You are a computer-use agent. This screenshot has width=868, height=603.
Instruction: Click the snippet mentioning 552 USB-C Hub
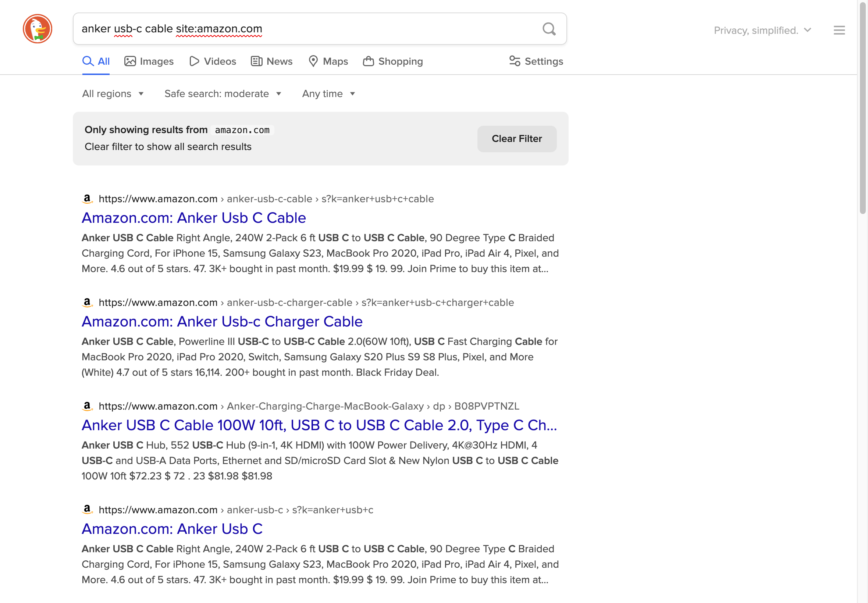click(x=320, y=461)
